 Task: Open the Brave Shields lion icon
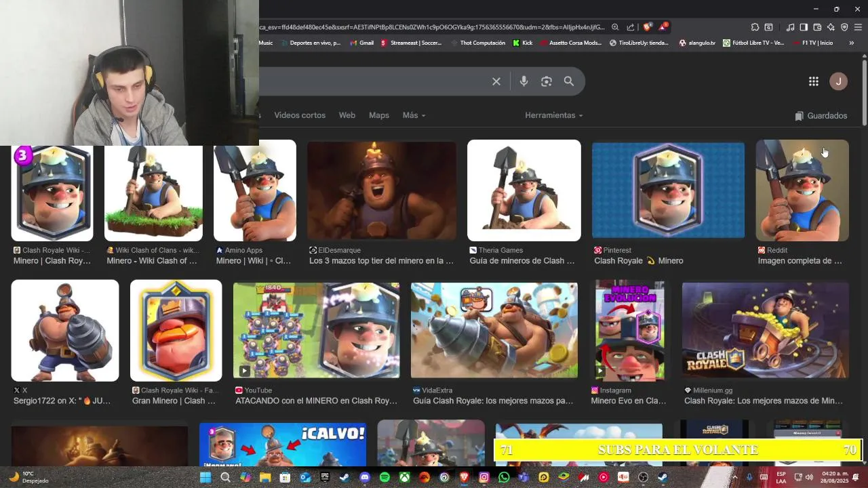647,27
